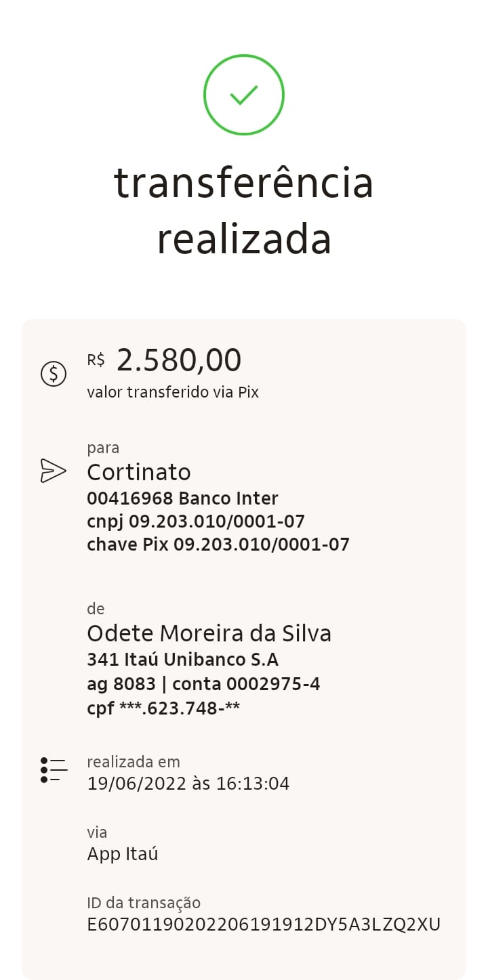Select sender name Odete Moreira da Silva

[209, 634]
